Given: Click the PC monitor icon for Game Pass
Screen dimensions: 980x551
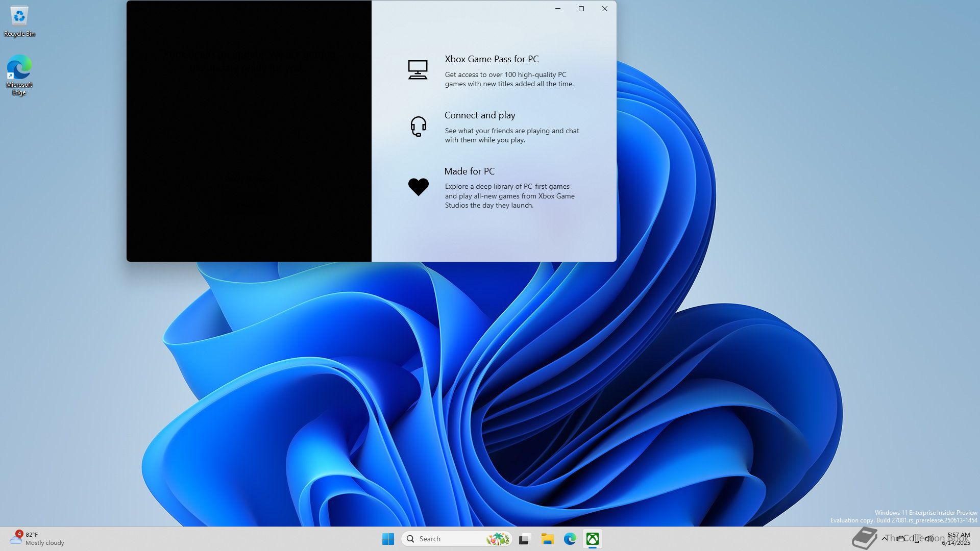Looking at the screenshot, I should tap(418, 70).
